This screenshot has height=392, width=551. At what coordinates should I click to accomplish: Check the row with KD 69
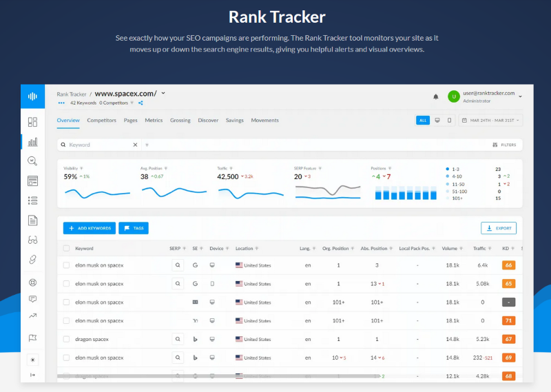66,358
